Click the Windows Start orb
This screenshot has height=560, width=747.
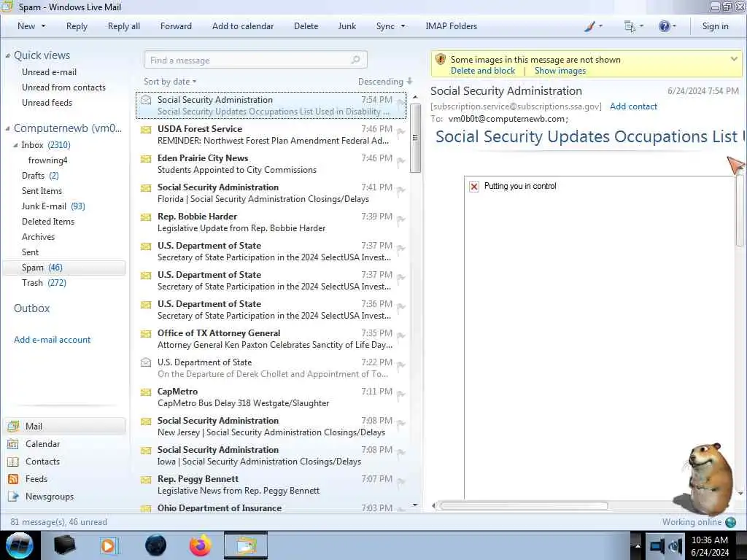(x=20, y=545)
